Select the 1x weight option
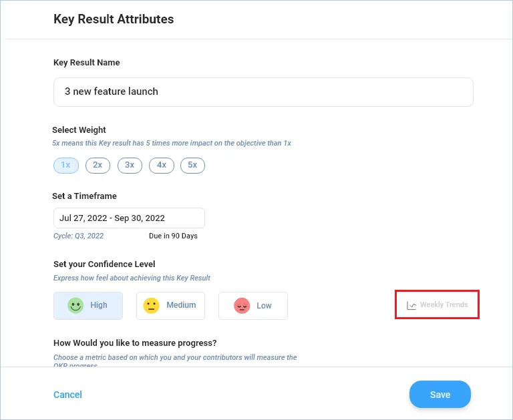The image size is (513, 420). (66, 165)
